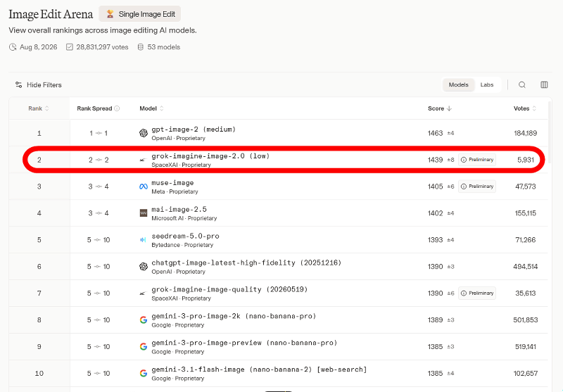Click the Preliminary badge on grok-imagine-image-quality row

click(477, 293)
